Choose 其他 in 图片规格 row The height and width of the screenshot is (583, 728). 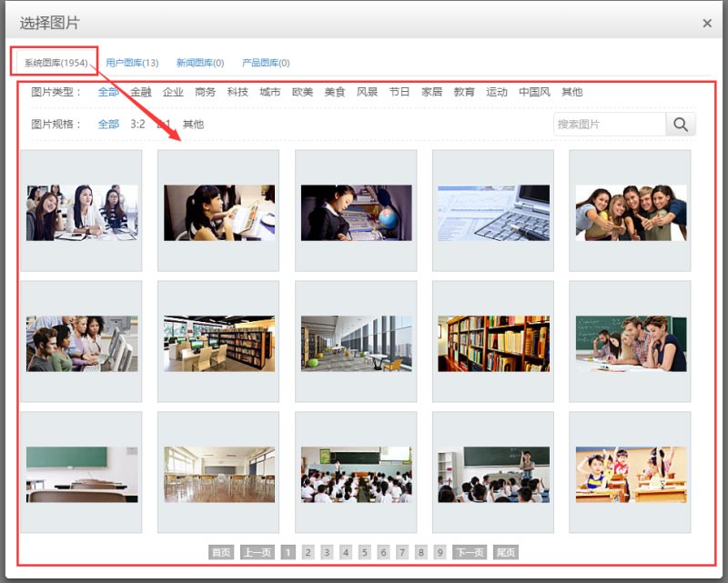pyautogui.click(x=193, y=124)
